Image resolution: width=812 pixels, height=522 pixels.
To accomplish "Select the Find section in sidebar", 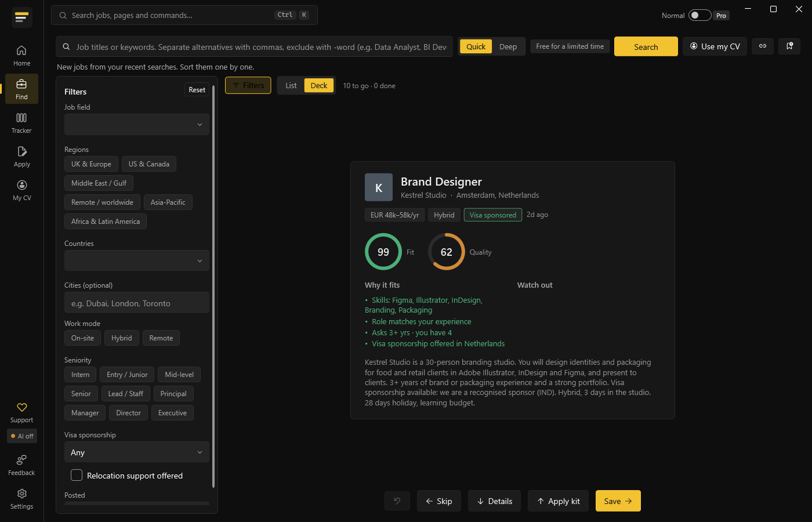I will tap(21, 89).
